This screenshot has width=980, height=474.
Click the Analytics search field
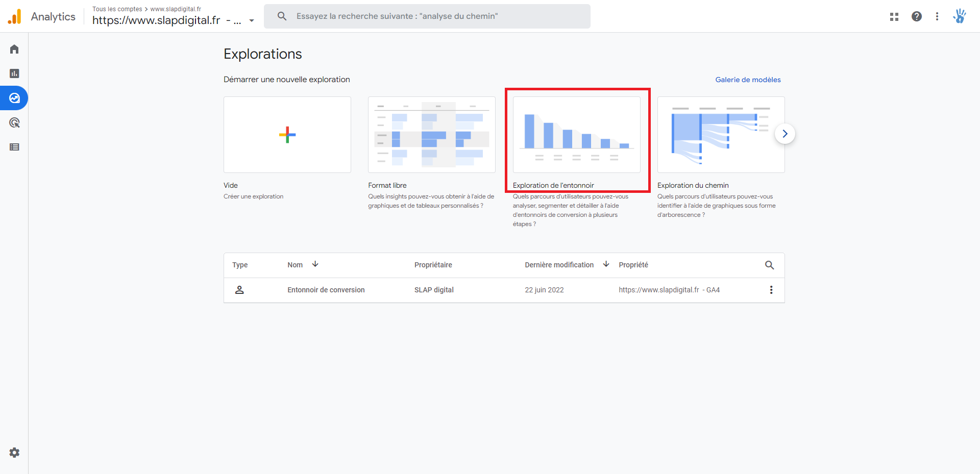(x=427, y=16)
